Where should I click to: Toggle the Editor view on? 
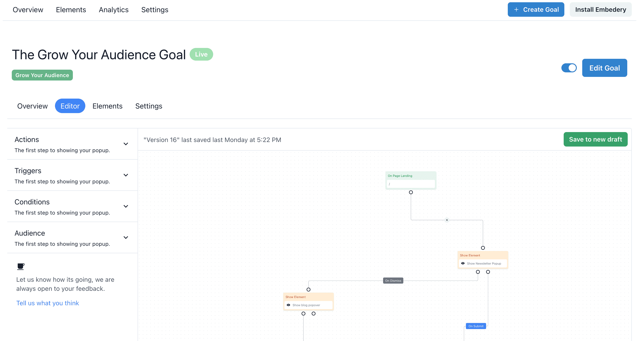pos(70,106)
